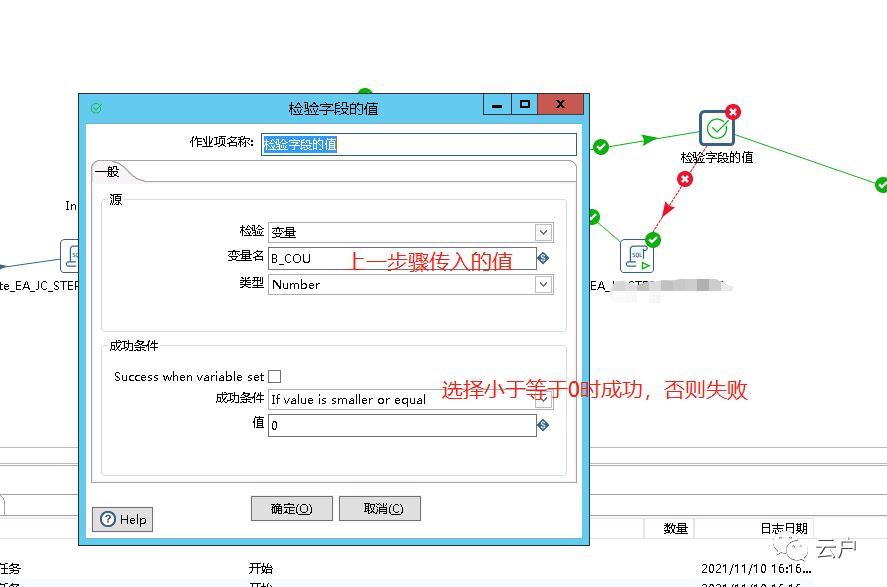Click the 确定(O) button
The width and height of the screenshot is (887, 587).
point(291,508)
